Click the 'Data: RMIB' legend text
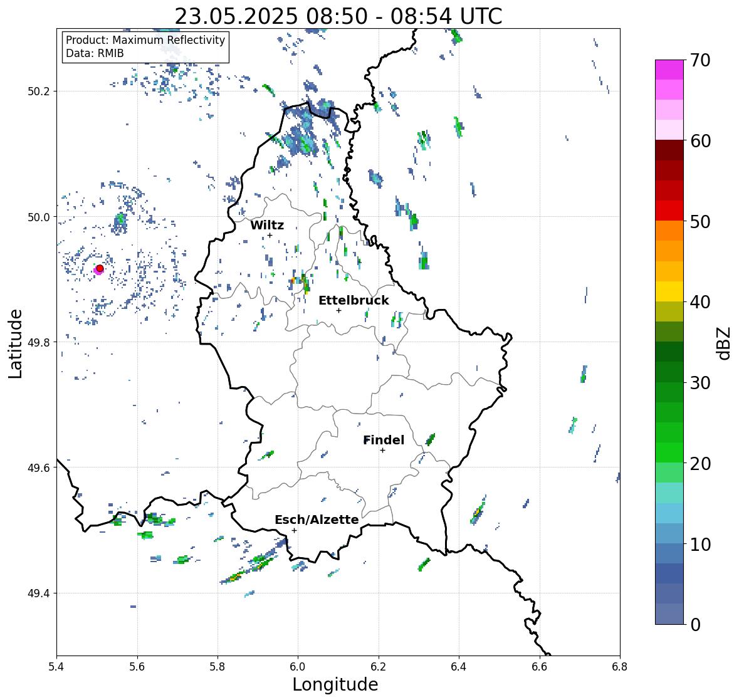Viewport: 739px width, 700px height. pyautogui.click(x=95, y=53)
